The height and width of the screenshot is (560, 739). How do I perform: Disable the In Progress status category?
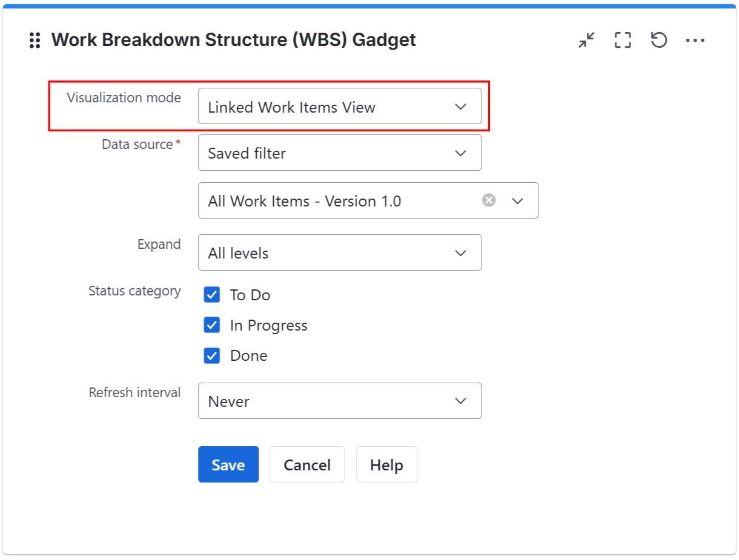coord(211,325)
